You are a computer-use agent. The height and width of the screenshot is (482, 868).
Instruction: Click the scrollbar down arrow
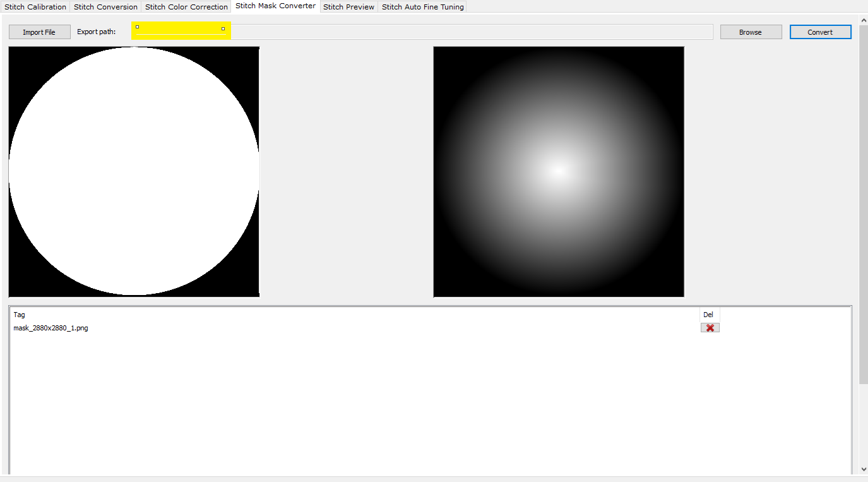[x=864, y=469]
